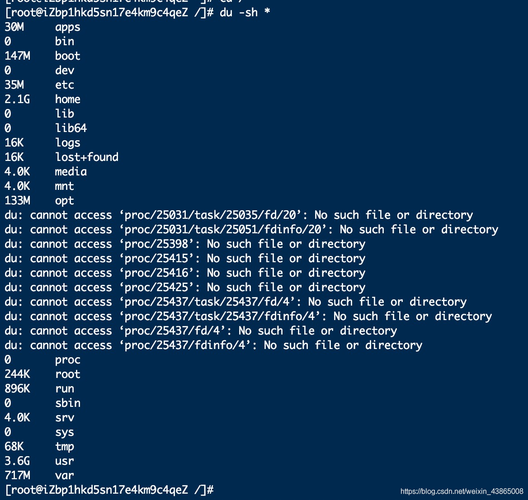
Task: Select the 'media' directory entry
Action: pyautogui.click(x=71, y=171)
